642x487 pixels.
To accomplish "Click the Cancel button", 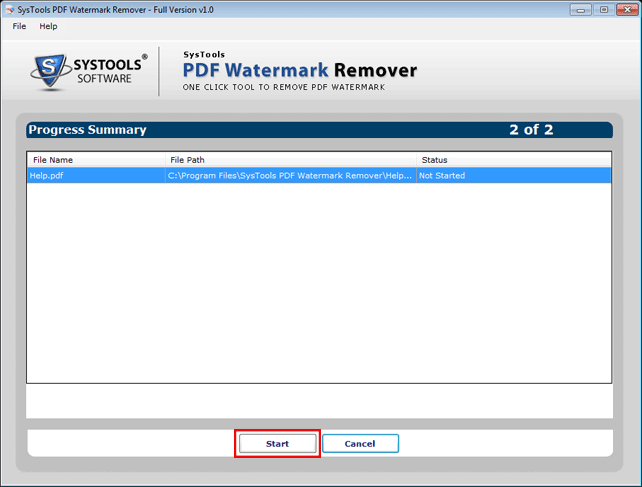I will click(x=360, y=444).
